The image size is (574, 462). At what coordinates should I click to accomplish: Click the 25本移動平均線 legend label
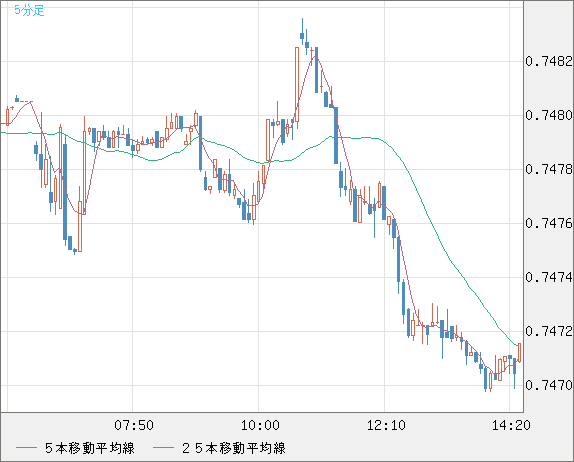(234, 448)
